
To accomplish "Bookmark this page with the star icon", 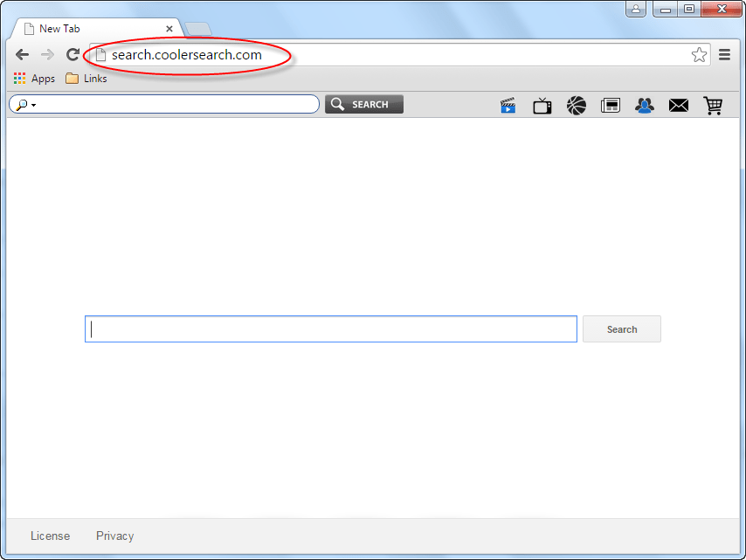I will 699,55.
